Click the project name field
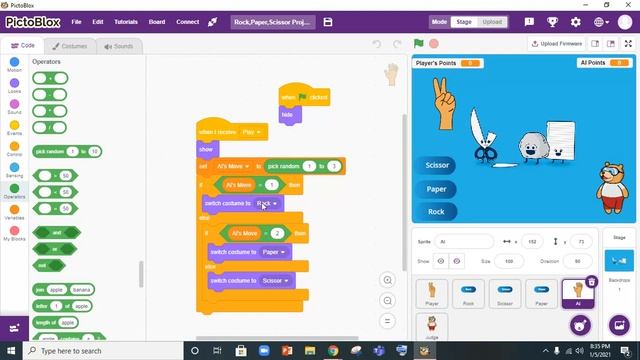The height and width of the screenshot is (360, 640). coord(273,22)
